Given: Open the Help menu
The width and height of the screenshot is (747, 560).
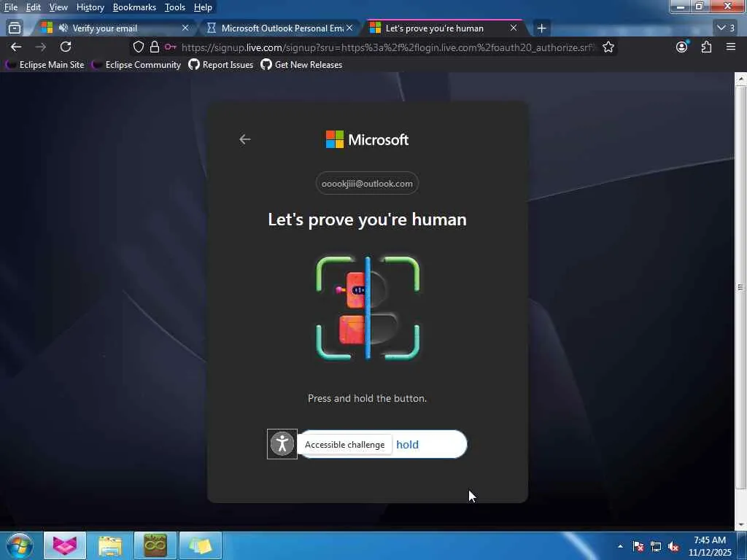Looking at the screenshot, I should pos(203,7).
